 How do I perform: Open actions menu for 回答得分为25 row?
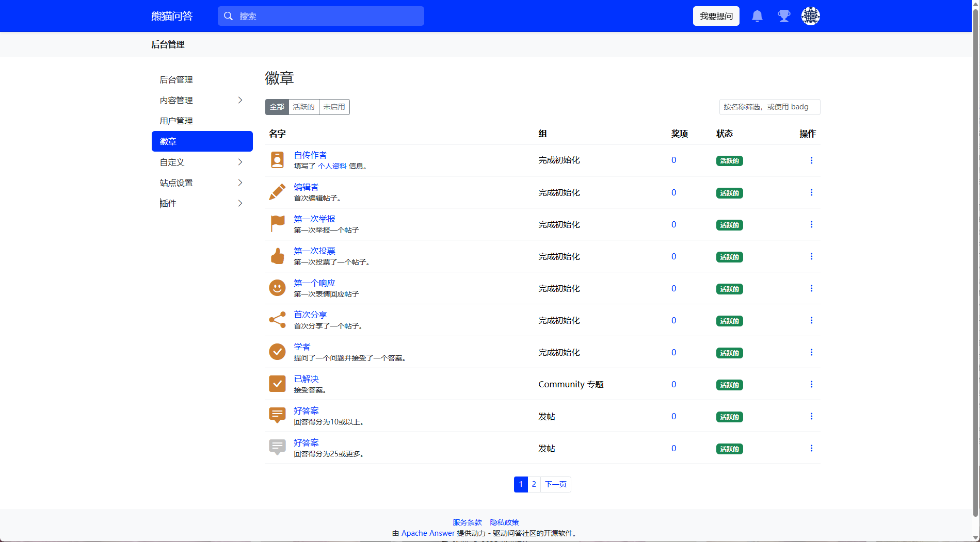tap(811, 448)
